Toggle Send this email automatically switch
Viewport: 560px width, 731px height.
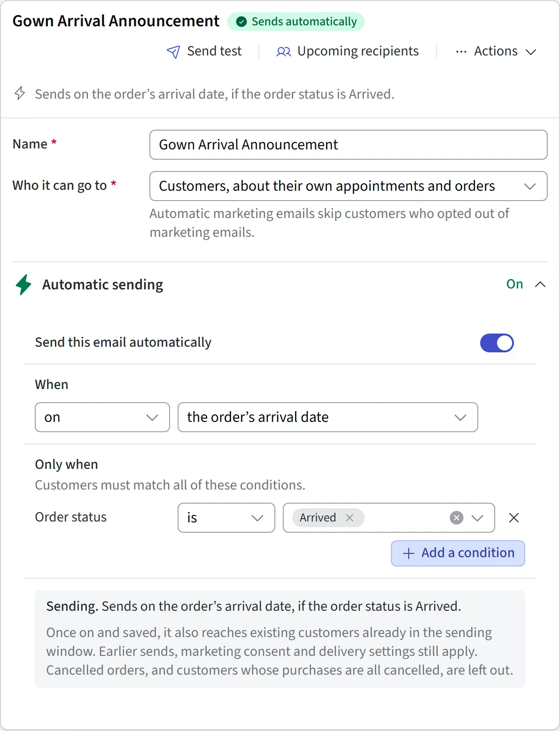497,343
